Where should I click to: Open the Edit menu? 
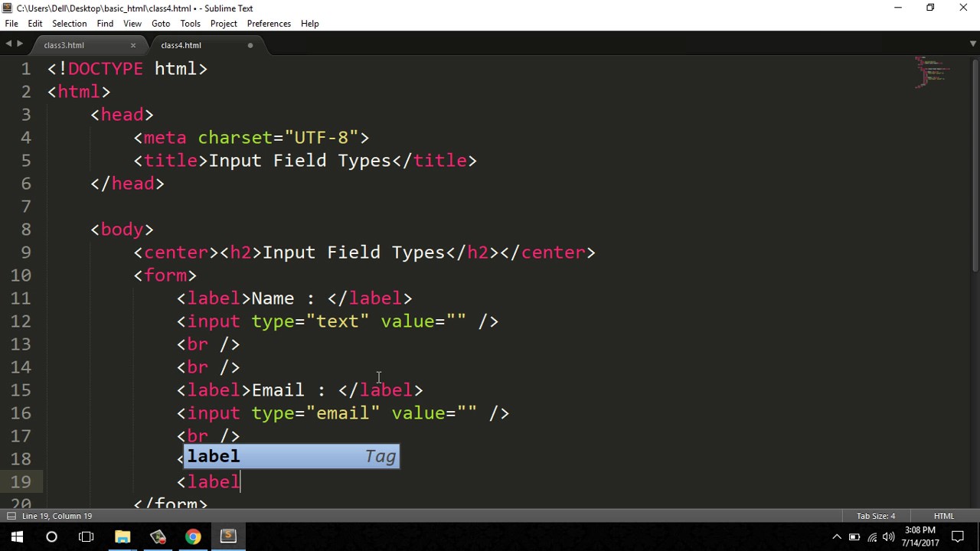tap(35, 24)
